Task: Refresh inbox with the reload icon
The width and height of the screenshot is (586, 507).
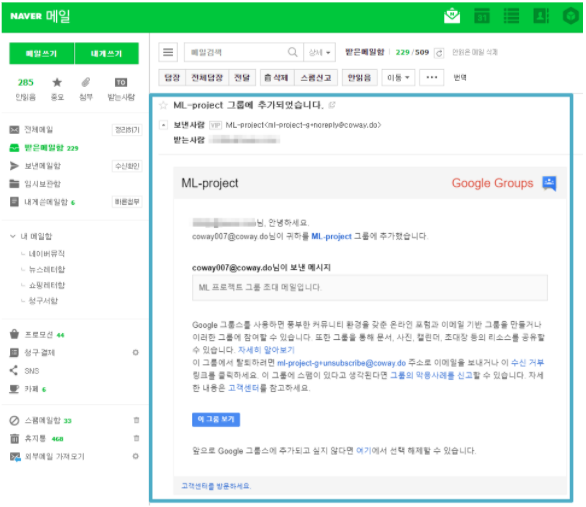Action: (439, 53)
